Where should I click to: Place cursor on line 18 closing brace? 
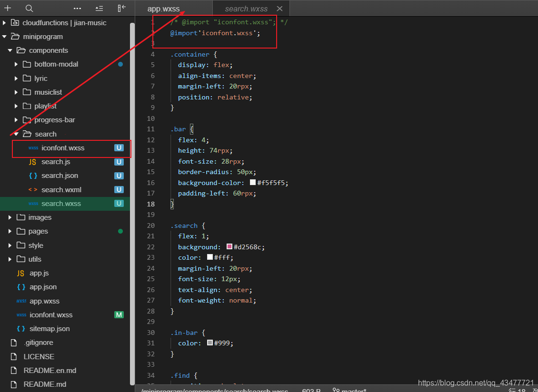(x=172, y=204)
